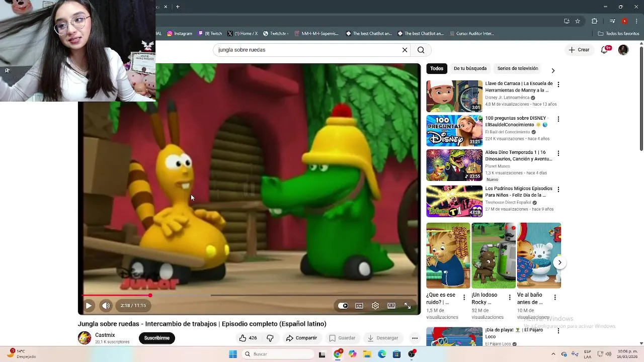Open Chrome profile icon in toolbar
The width and height of the screenshot is (644, 362).
pos(624,21)
